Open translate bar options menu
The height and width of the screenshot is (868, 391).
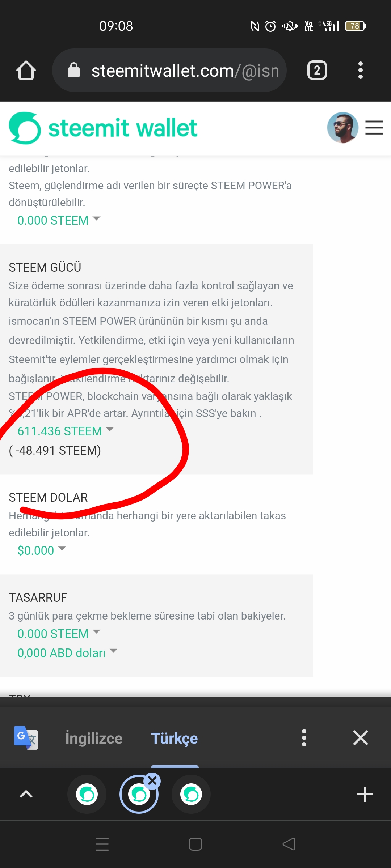[304, 738]
